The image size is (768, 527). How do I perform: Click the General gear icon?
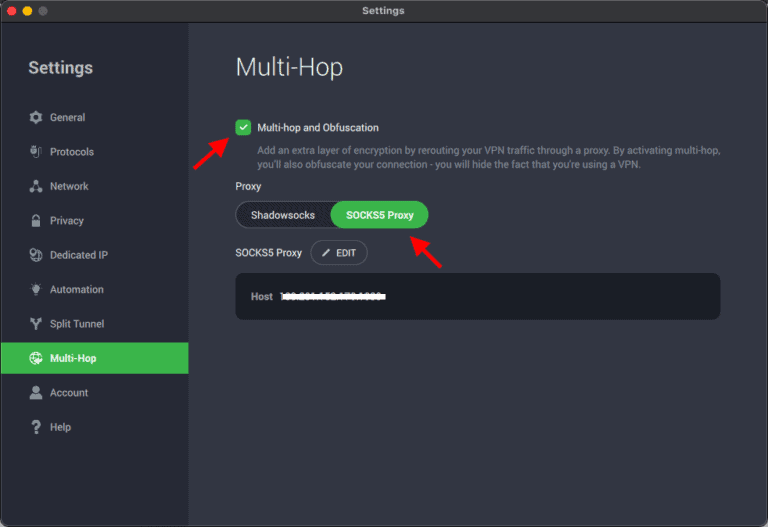click(x=36, y=118)
